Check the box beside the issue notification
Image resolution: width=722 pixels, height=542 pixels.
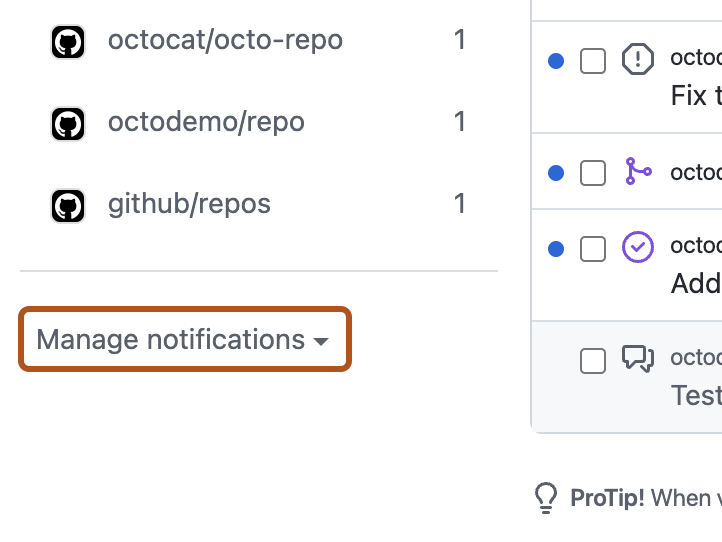click(593, 61)
